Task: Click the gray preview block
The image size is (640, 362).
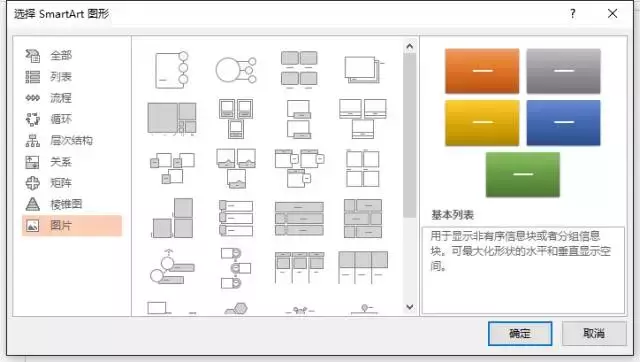Action: [563, 71]
